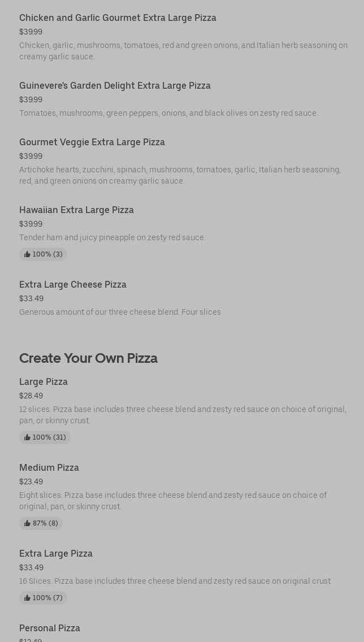
Task: Click the $28.49 Large Pizza price
Action: click(31, 396)
